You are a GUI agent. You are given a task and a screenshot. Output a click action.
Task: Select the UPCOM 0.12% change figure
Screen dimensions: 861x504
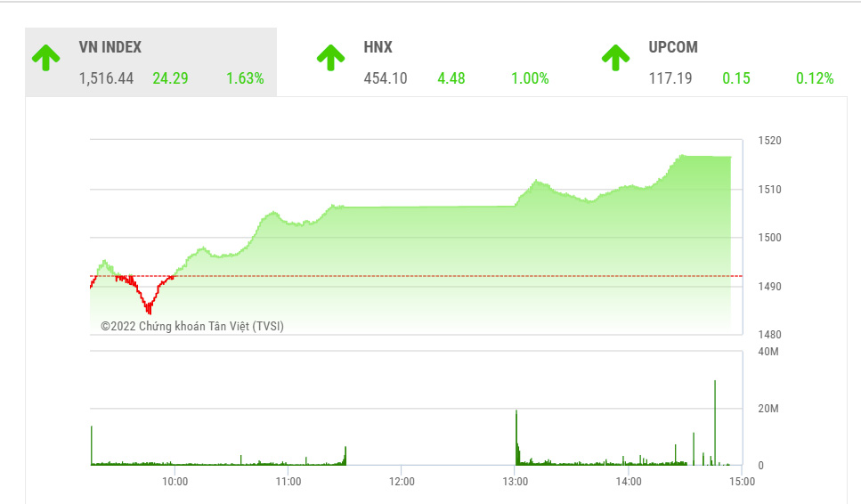point(815,78)
